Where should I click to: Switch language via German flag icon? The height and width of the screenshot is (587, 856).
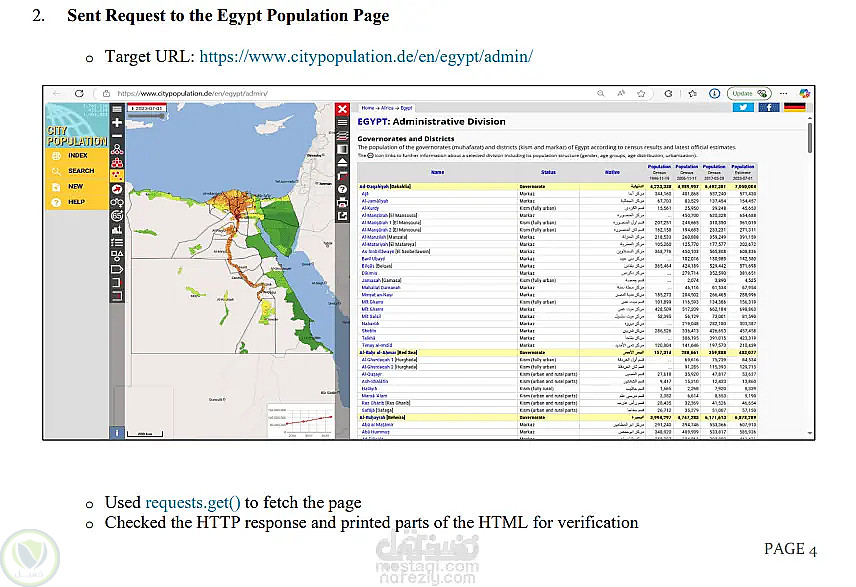[794, 107]
